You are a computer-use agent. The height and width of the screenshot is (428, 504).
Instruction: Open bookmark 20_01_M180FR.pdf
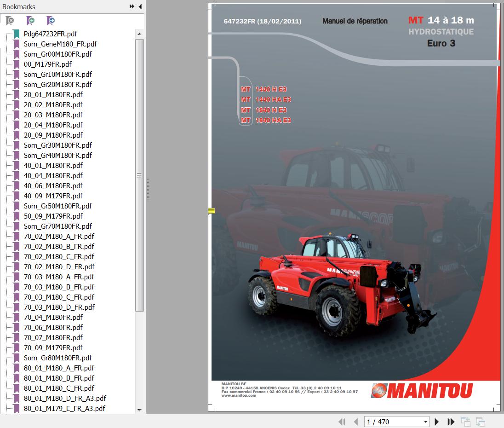coord(53,94)
